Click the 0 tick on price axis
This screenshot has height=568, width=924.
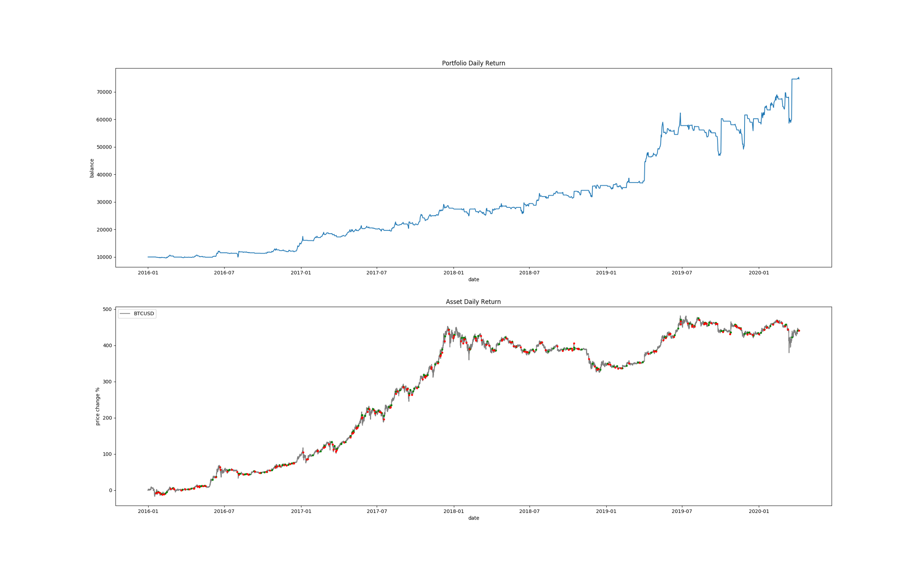(x=110, y=490)
